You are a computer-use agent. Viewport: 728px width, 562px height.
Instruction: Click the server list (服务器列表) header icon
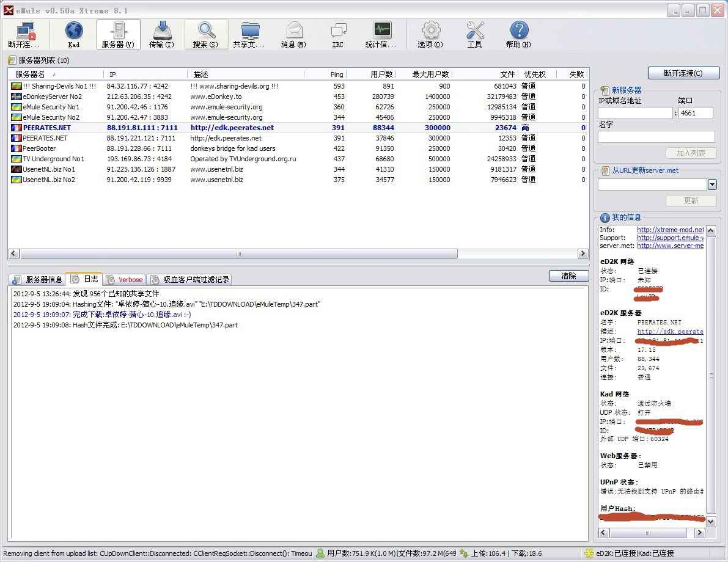pyautogui.click(x=12, y=60)
